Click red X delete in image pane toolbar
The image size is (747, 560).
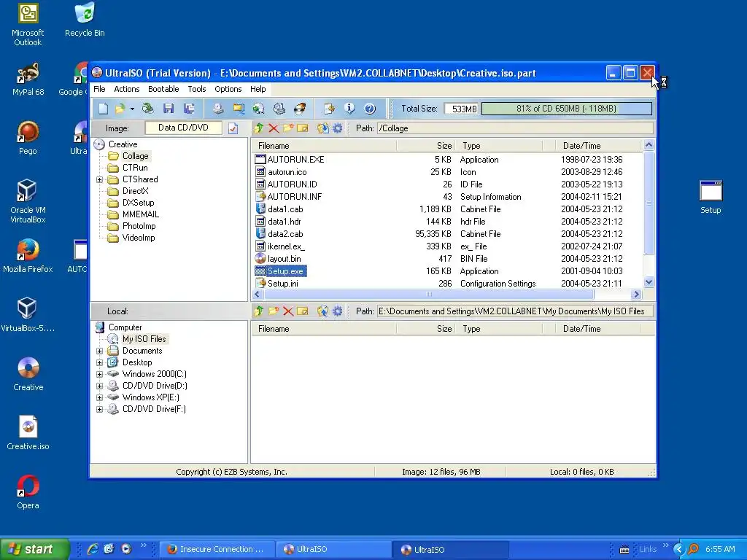point(274,128)
